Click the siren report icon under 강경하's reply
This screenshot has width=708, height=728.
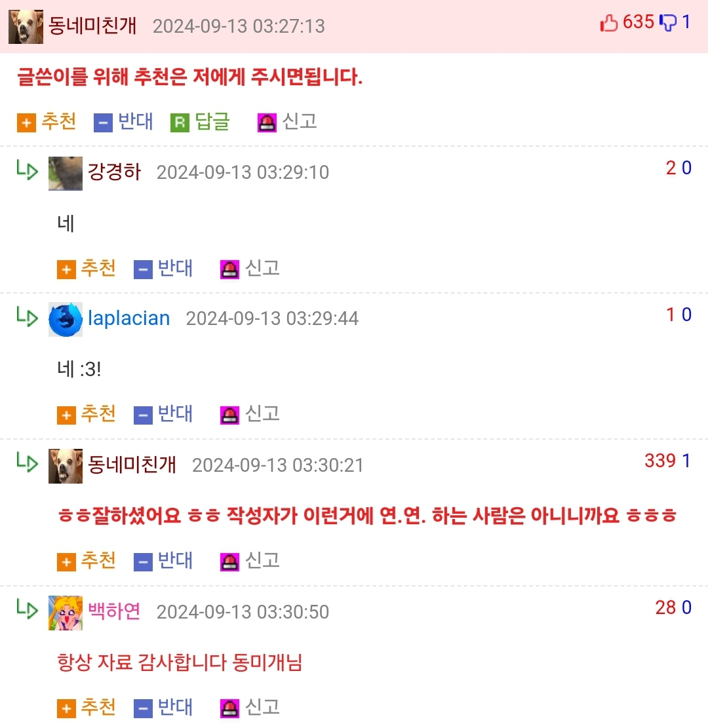tap(229, 269)
